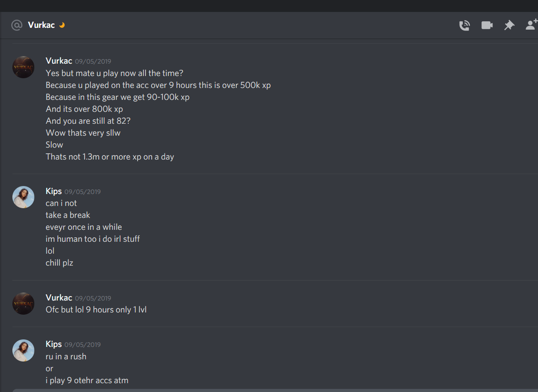
Task: Start a voice call with Vurkac
Action: click(x=464, y=25)
